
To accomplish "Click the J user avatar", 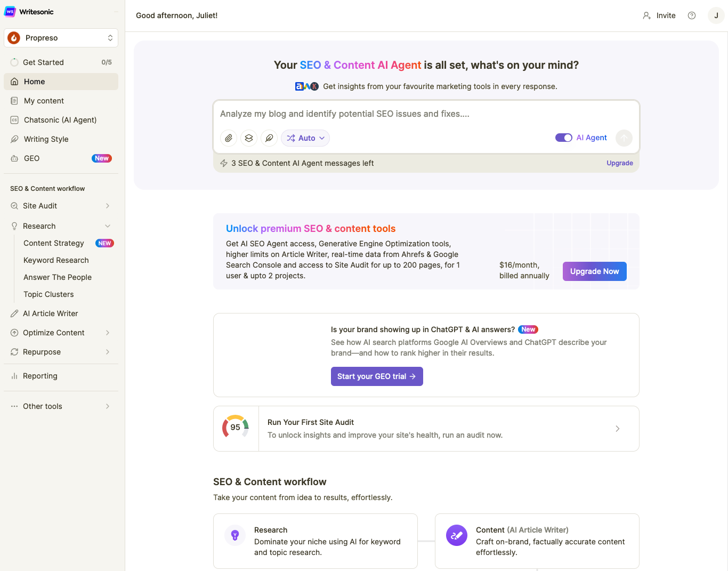I will (x=716, y=15).
